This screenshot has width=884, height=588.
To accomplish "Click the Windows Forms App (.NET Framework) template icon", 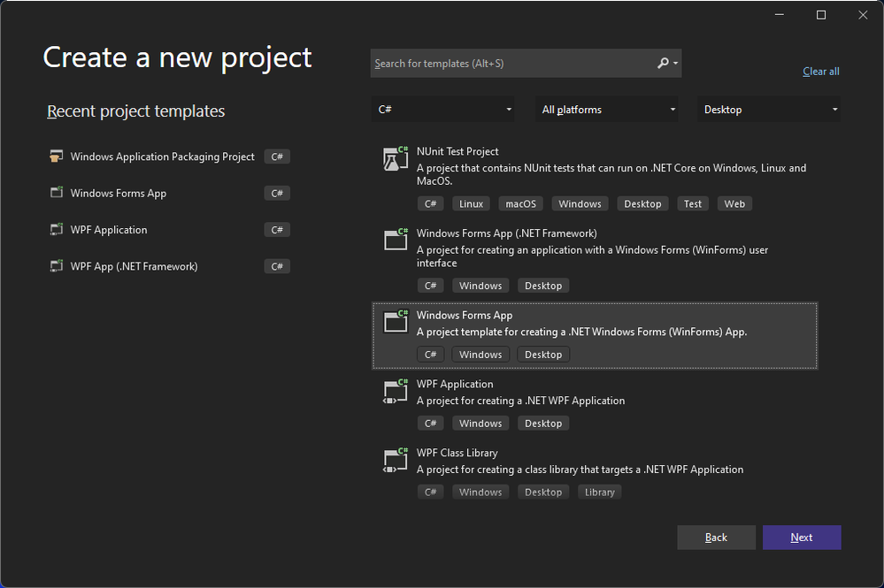I will pos(396,240).
